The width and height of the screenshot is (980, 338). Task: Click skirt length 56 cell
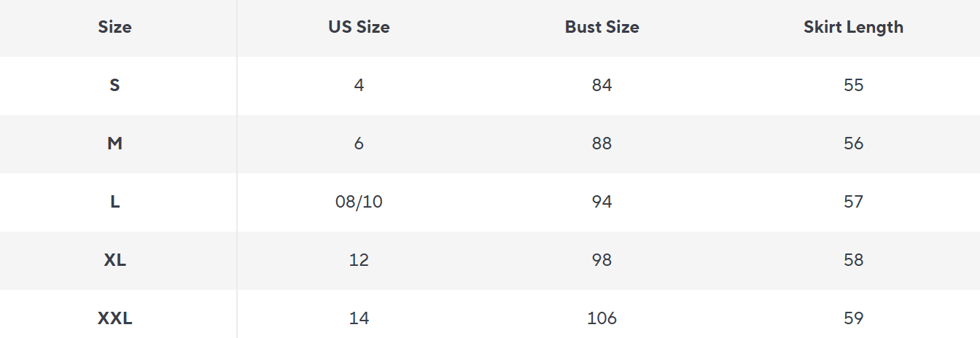click(853, 144)
